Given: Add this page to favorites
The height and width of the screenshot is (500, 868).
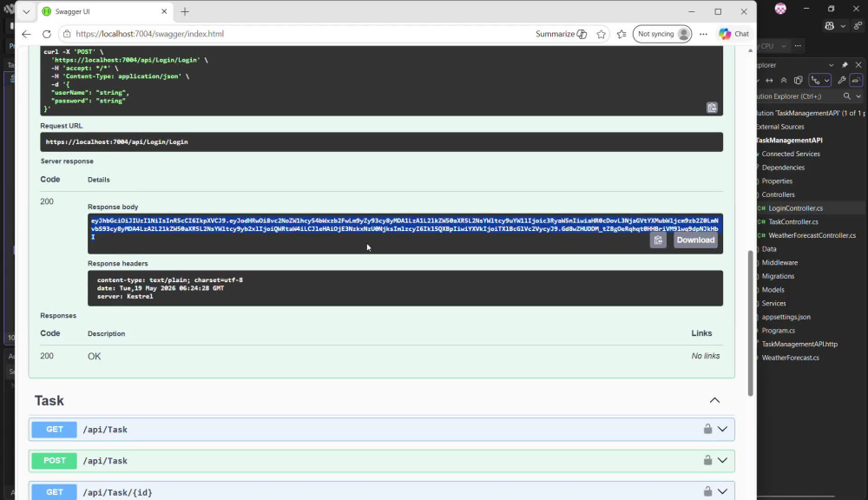Looking at the screenshot, I should coord(602,34).
